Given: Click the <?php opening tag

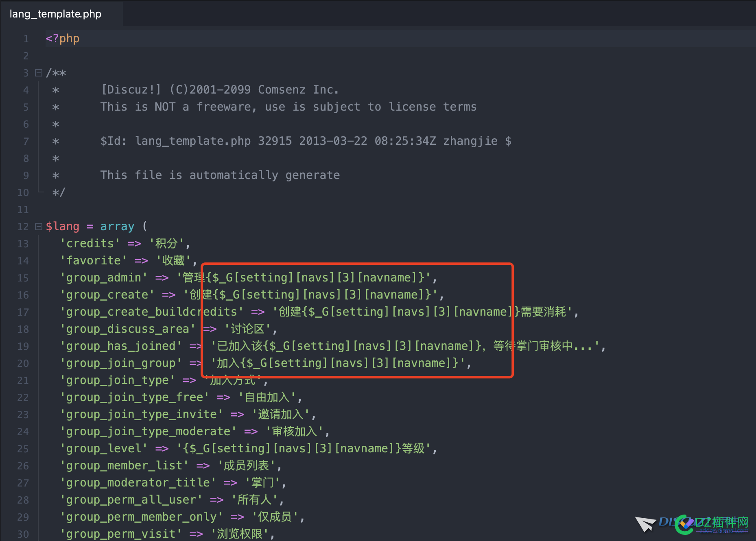Looking at the screenshot, I should (63, 39).
